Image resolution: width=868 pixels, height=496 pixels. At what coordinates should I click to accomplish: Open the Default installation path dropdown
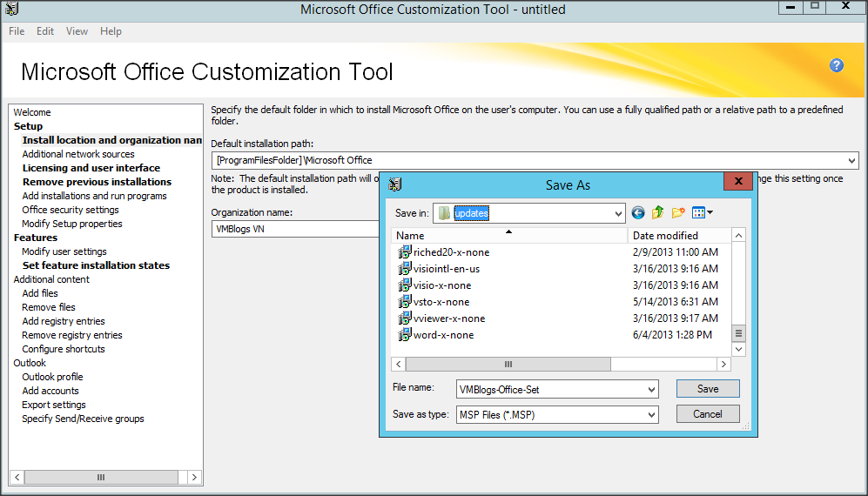pyautogui.click(x=851, y=161)
